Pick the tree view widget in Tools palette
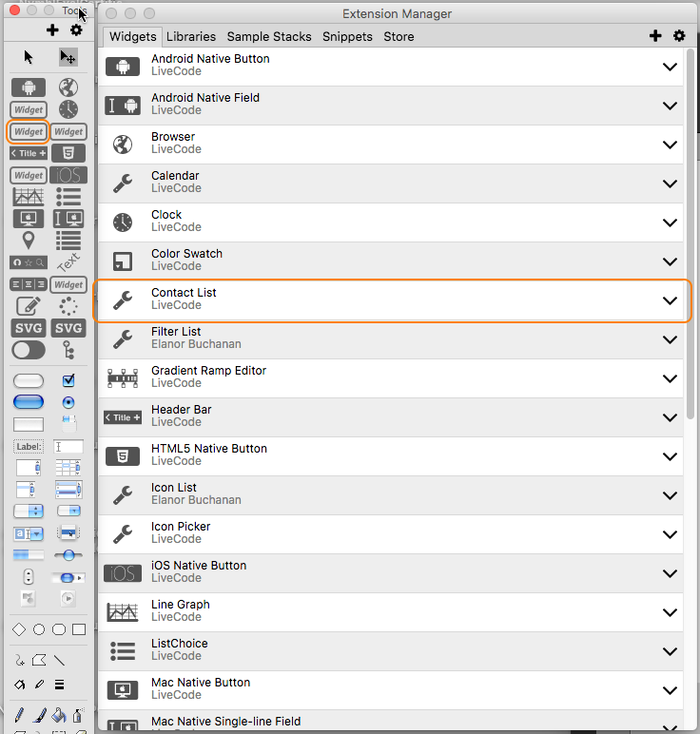This screenshot has width=700, height=734. (x=68, y=350)
